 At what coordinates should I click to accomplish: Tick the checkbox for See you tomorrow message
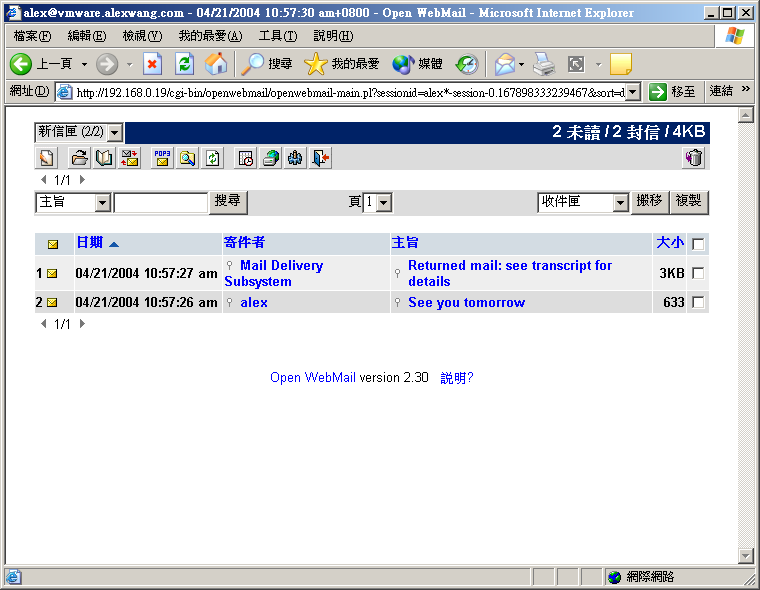click(x=698, y=302)
